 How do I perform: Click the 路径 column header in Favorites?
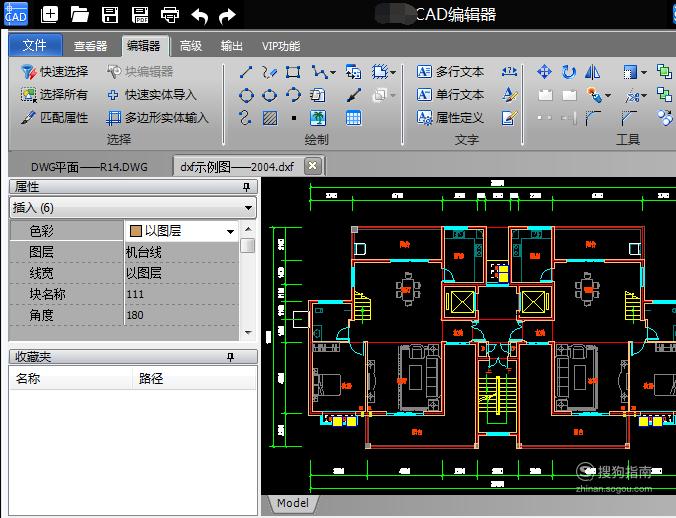[x=194, y=379]
